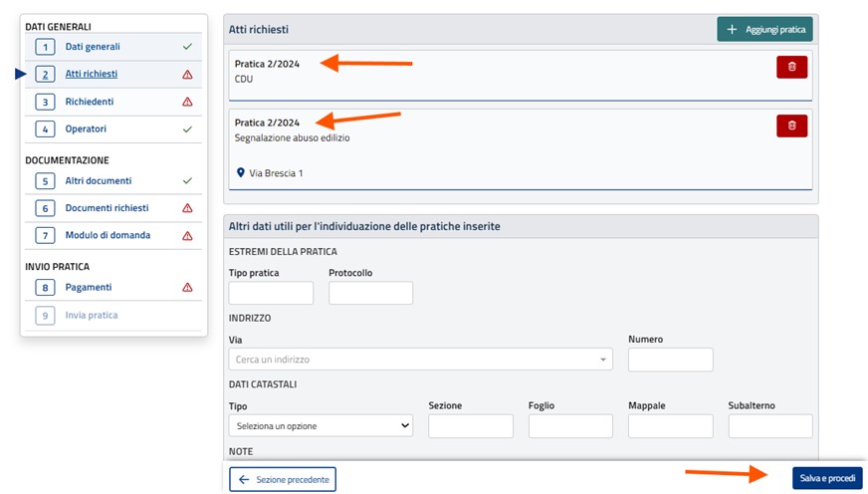
Task: Open step 5 Altri documenti
Action: pyautogui.click(x=98, y=181)
